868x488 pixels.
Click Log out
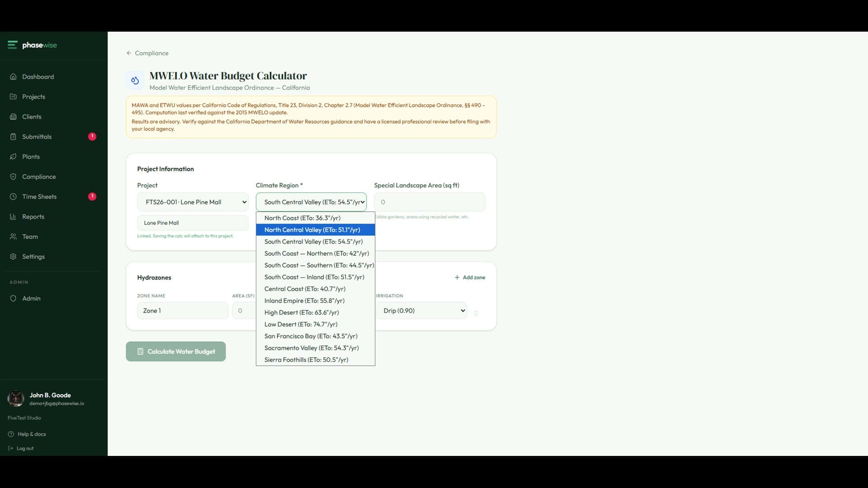[21, 448]
